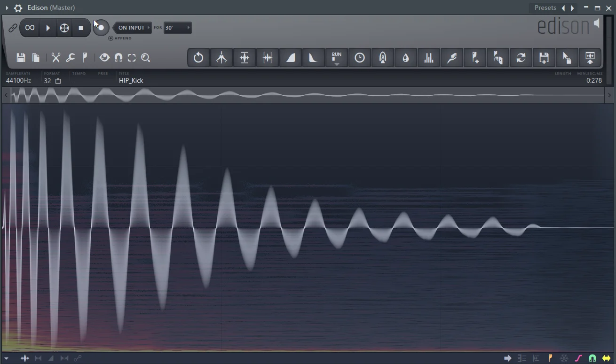Toggle the green magnet snap icon at bottom
The width and height of the screenshot is (616, 364).
click(x=592, y=358)
